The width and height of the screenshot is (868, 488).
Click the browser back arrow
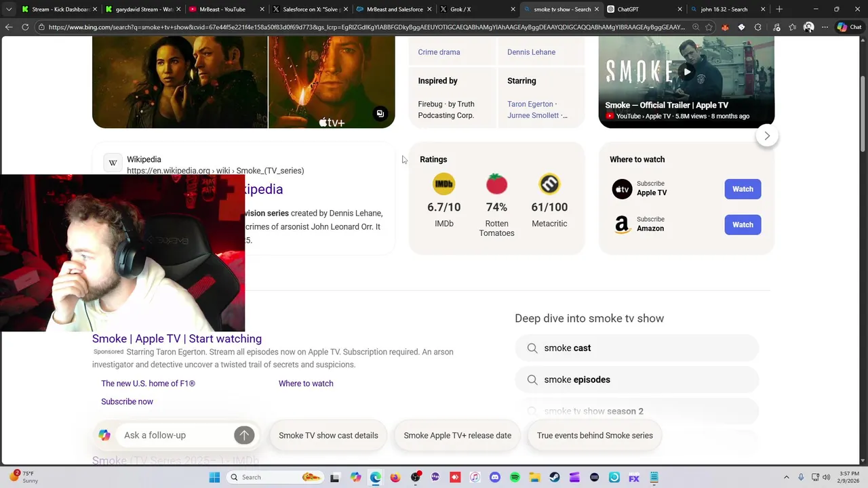coord(9,27)
